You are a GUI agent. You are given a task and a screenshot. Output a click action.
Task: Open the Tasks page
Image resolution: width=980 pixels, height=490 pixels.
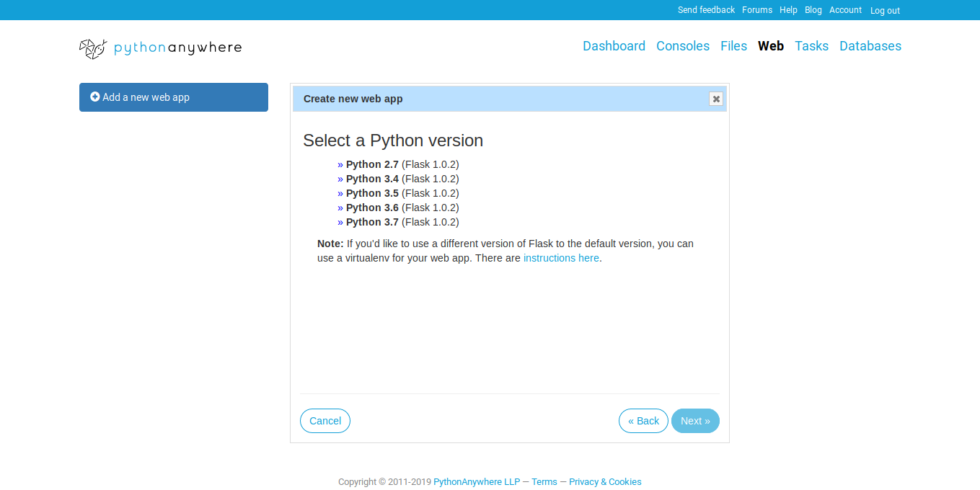[x=811, y=46]
